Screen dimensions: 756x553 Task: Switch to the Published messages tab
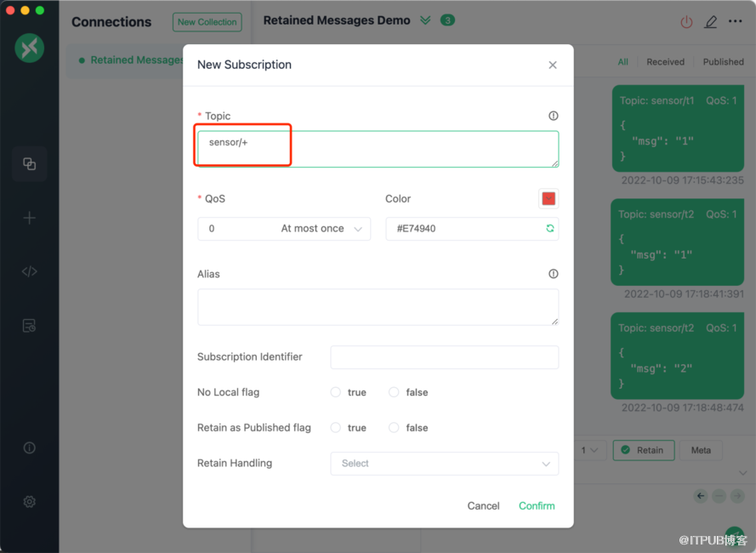tap(723, 62)
